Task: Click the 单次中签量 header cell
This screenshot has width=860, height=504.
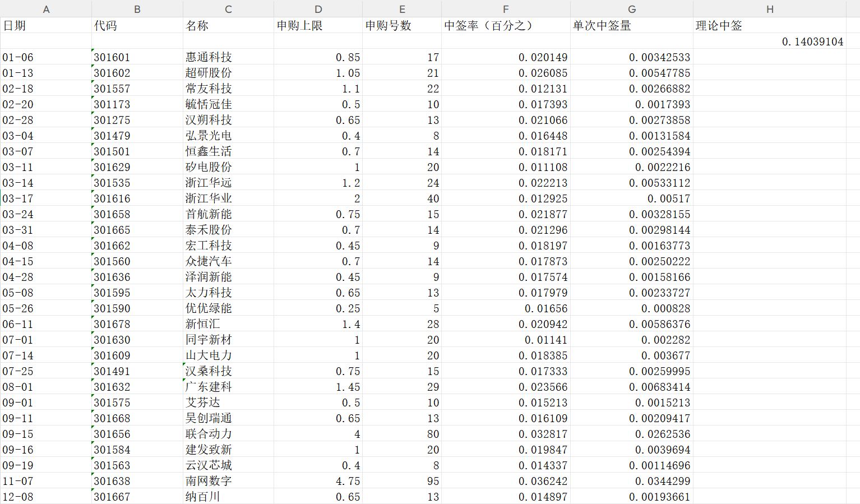Action: pyautogui.click(x=632, y=25)
